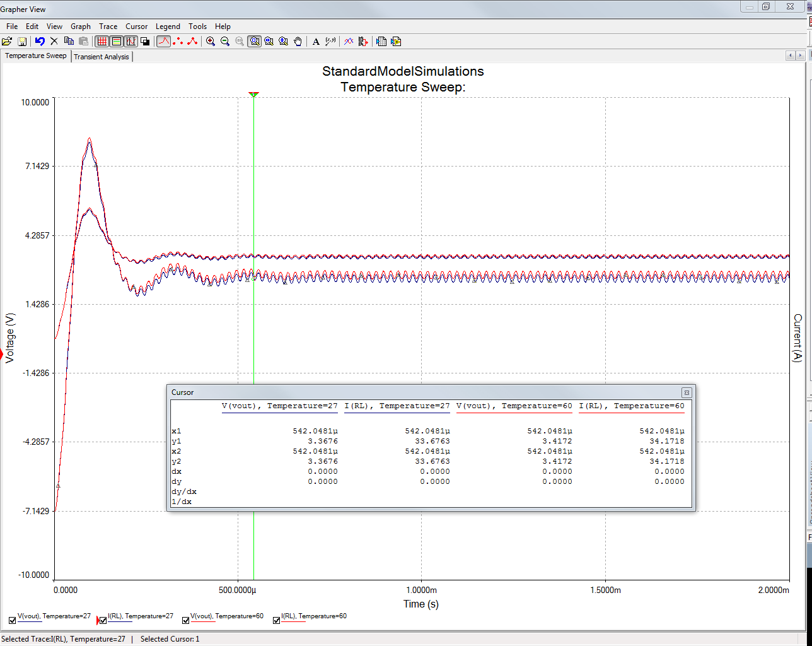Click the Add Trace from analysis icon
The width and height of the screenshot is (812, 646).
pyautogui.click(x=362, y=42)
